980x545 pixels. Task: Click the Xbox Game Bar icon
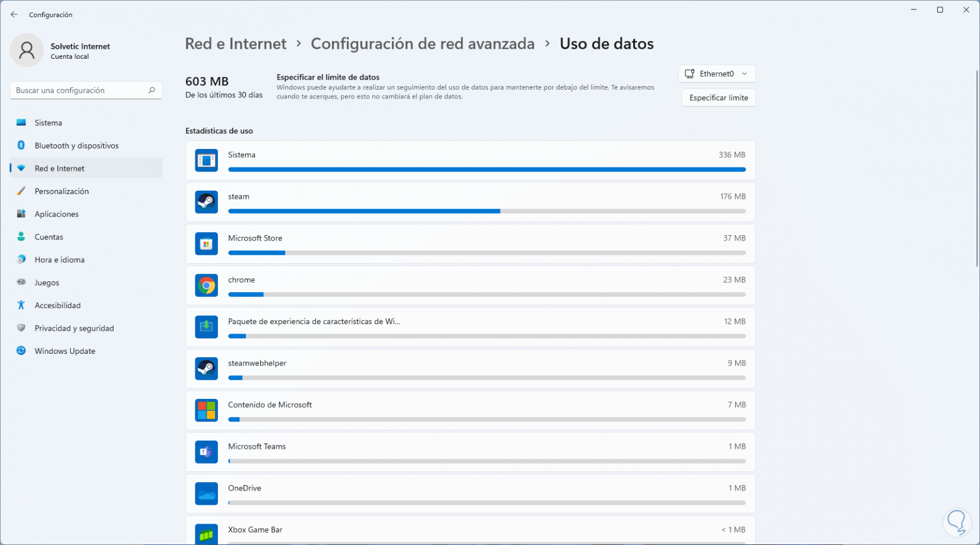pos(206,534)
